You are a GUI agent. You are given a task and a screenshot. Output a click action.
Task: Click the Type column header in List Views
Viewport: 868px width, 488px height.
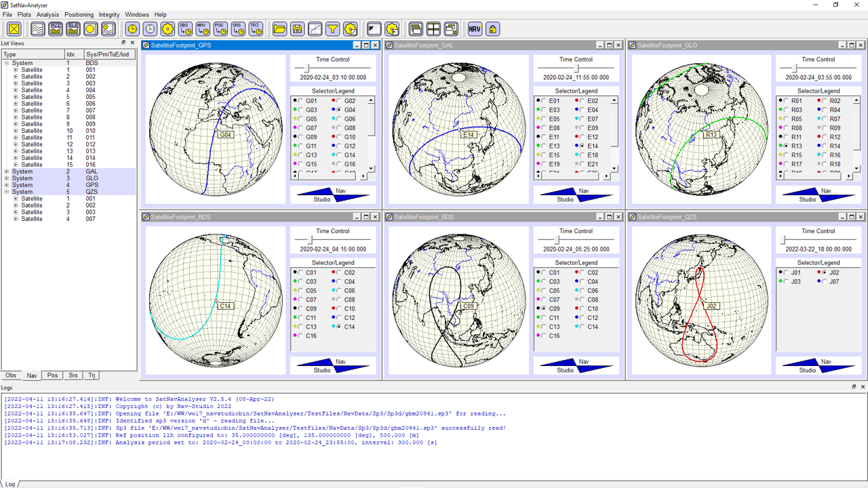pyautogui.click(x=32, y=54)
